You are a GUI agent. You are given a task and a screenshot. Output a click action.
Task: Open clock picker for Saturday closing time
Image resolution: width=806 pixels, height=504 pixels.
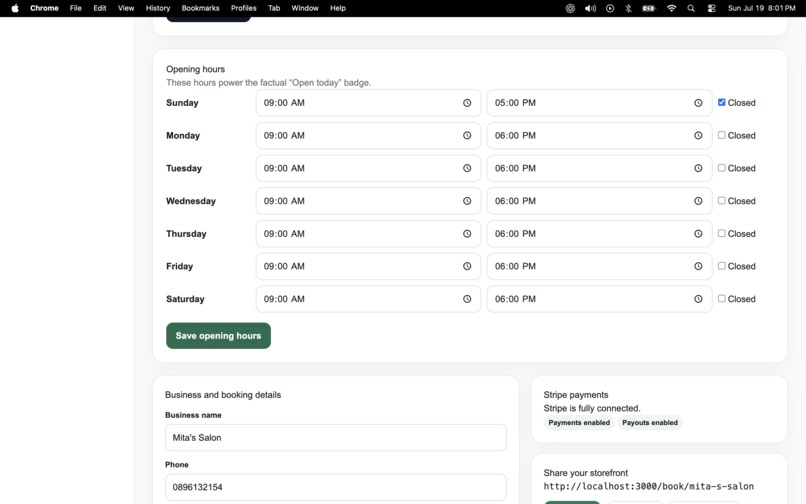(698, 299)
